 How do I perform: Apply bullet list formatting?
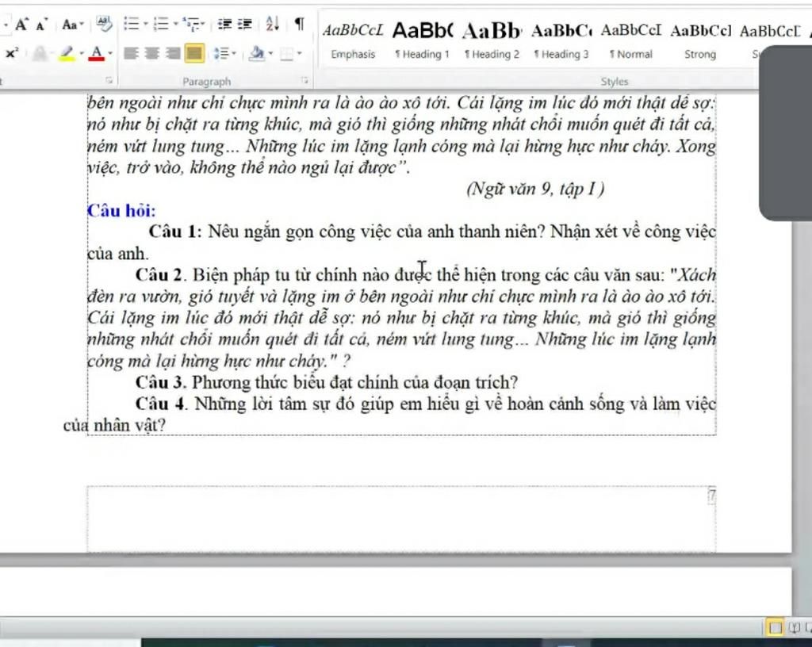click(132, 24)
